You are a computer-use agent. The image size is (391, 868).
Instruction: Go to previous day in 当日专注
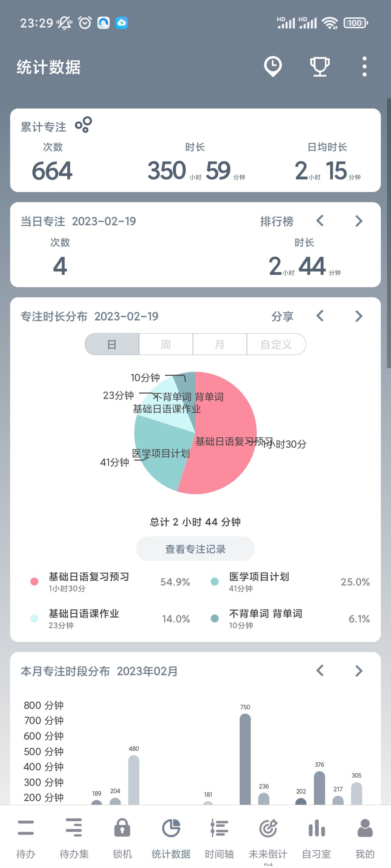[x=320, y=221]
